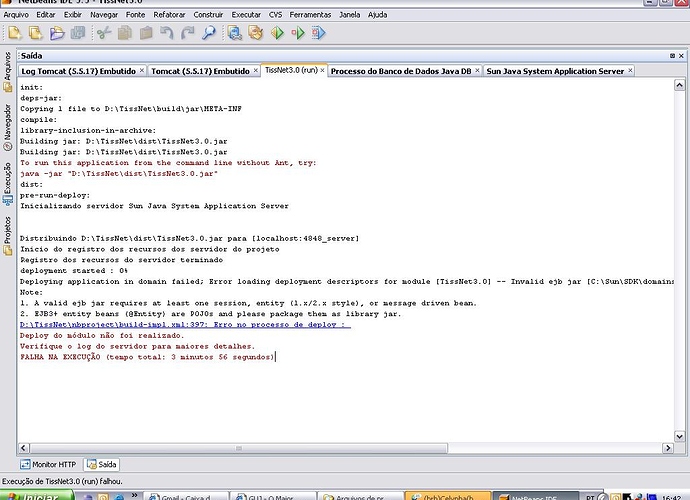Click the Redo arrow toolbar icon
The image size is (690, 500).
coord(186,33)
